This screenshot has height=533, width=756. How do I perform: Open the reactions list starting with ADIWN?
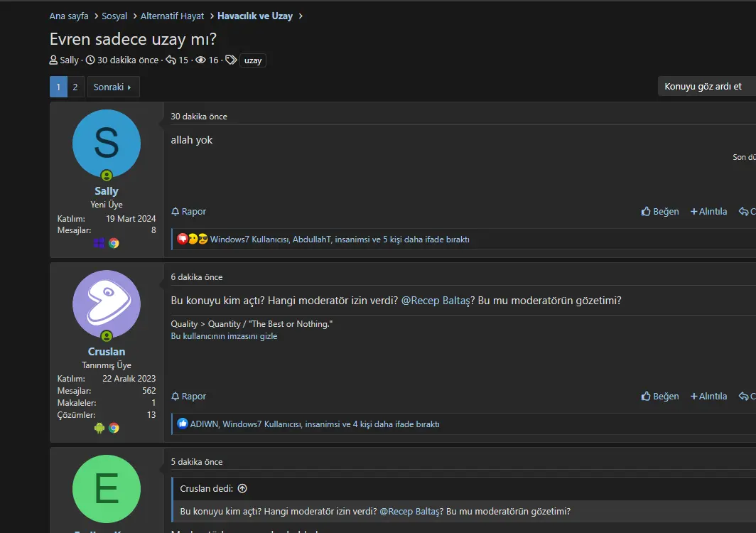click(315, 424)
